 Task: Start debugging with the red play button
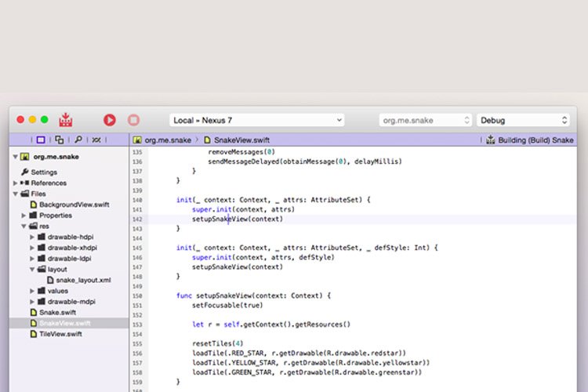tap(110, 120)
